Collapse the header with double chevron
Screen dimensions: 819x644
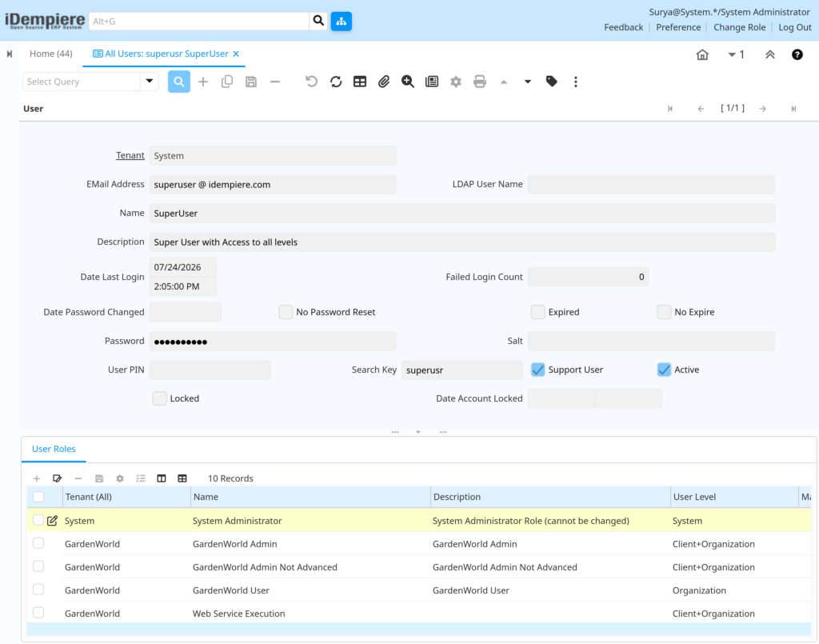[770, 54]
